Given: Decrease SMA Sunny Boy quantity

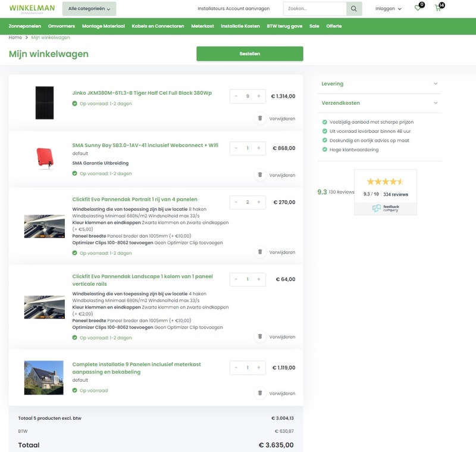Looking at the screenshot, I should pos(236,148).
